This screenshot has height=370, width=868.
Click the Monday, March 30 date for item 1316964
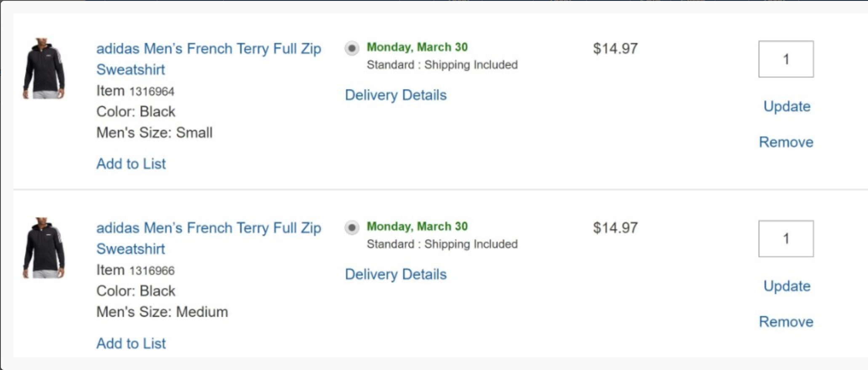coord(417,47)
